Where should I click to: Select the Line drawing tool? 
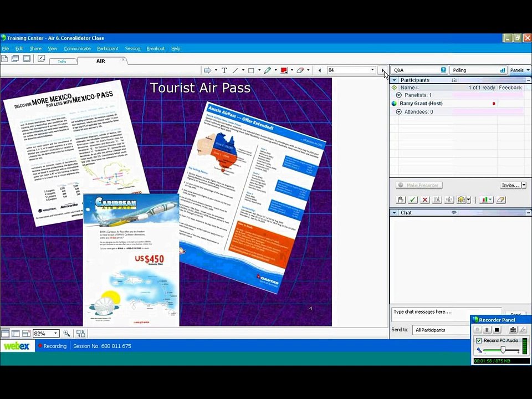(x=235, y=70)
